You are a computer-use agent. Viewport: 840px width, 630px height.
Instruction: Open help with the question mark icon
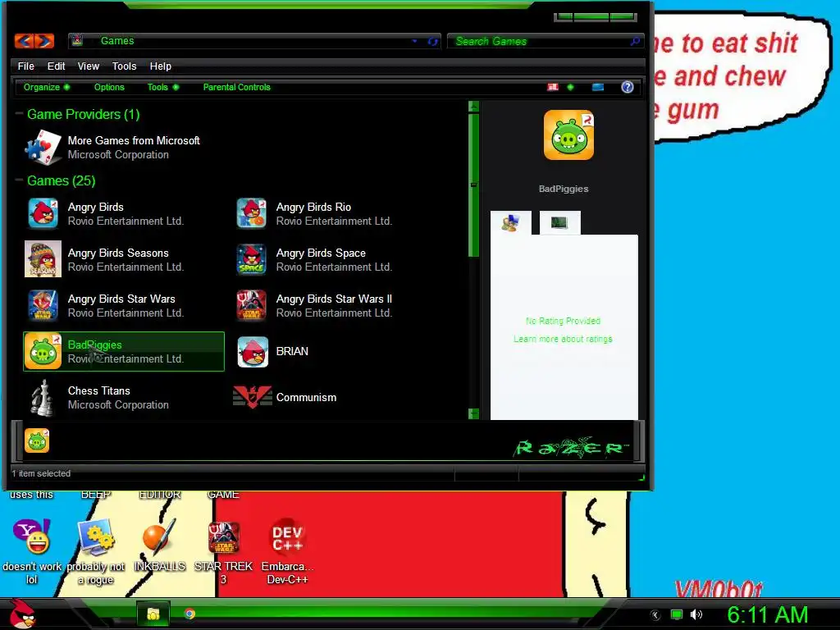(x=628, y=87)
